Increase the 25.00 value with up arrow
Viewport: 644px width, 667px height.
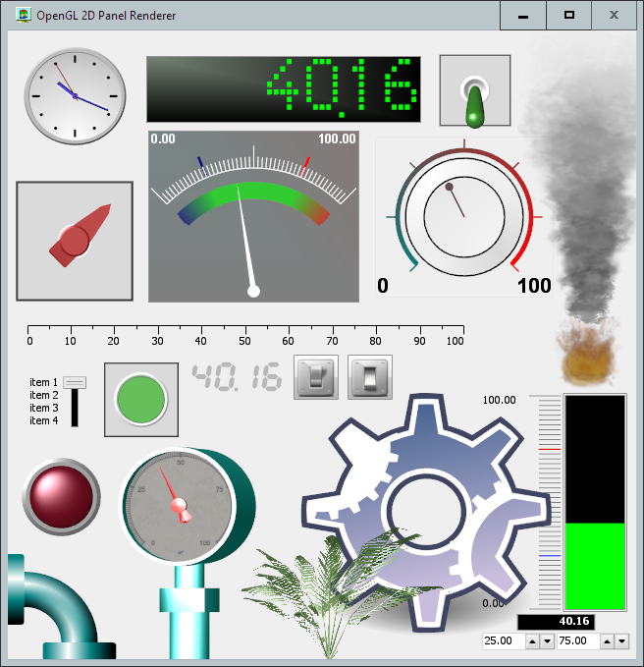tap(532, 641)
